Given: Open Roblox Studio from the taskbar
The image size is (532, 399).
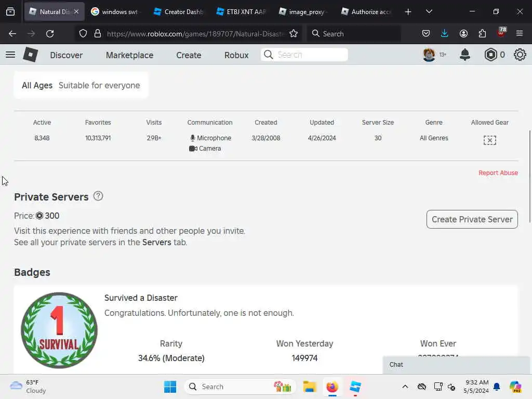Looking at the screenshot, I should coord(355,387).
